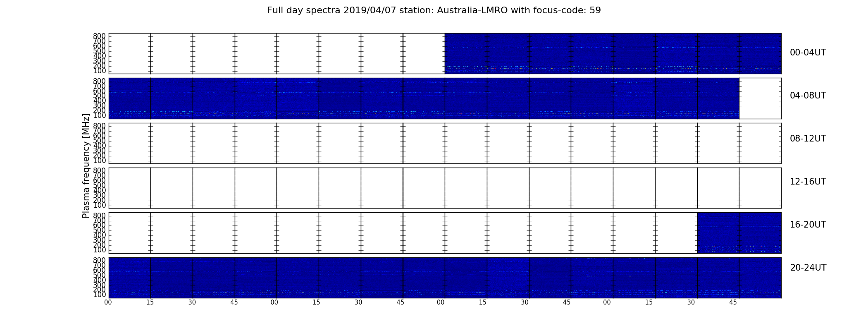Click the leftmost '00' time axis label
The image size is (868, 331).
[x=108, y=302]
